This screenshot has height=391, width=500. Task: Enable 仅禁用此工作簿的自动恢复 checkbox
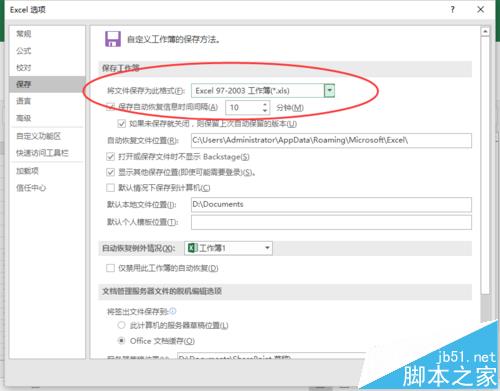(x=110, y=268)
